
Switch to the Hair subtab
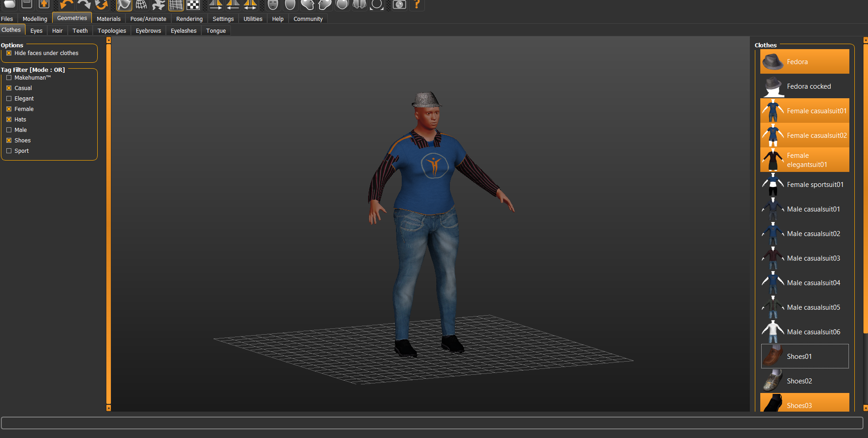tap(57, 30)
